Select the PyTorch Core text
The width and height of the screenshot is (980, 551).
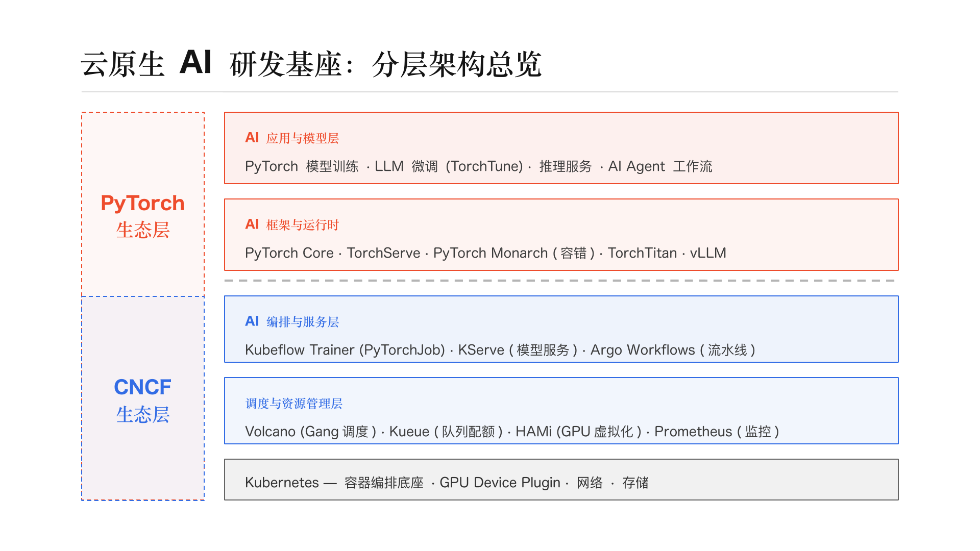[x=289, y=253]
